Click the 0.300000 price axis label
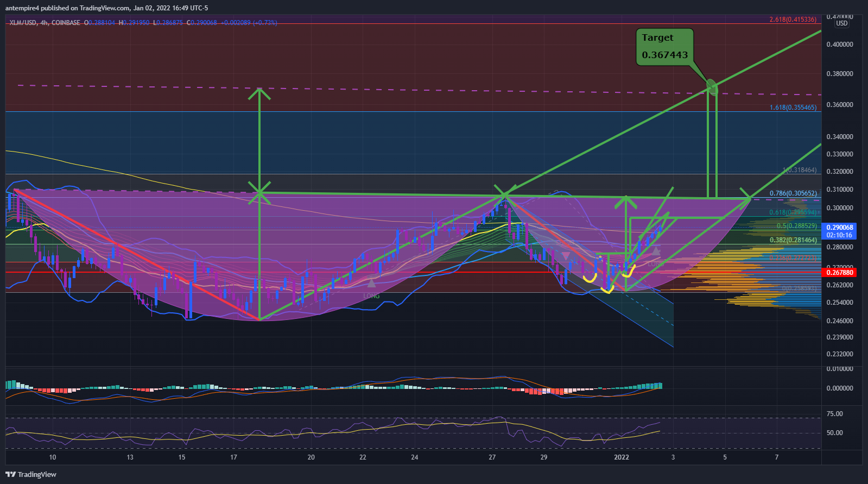The height and width of the screenshot is (484, 868). (x=841, y=208)
